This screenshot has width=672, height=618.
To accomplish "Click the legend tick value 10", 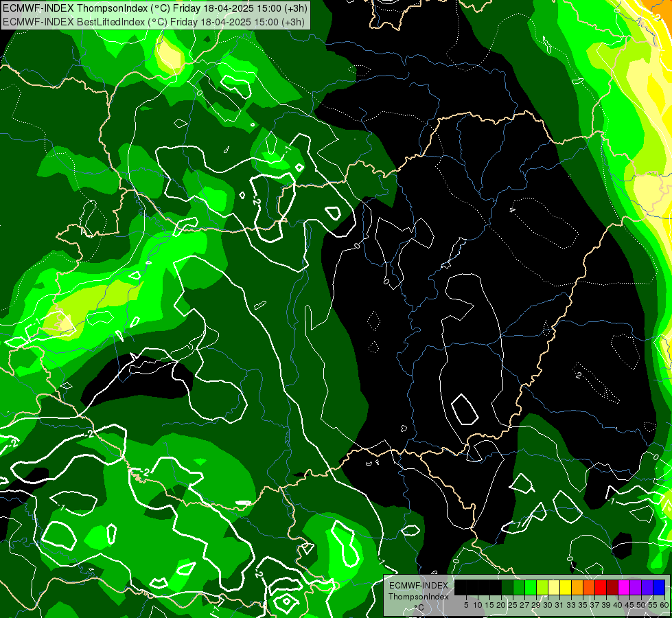I will 478,605.
